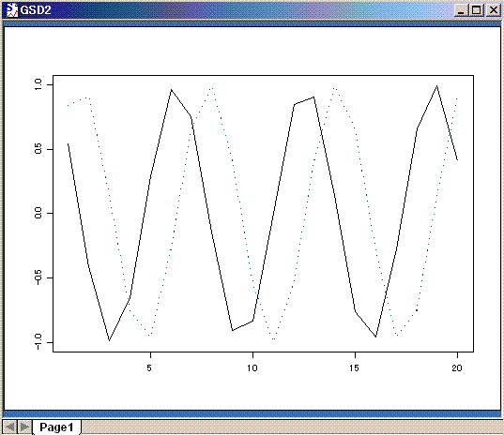Select the x-axis tick label 20
This screenshot has width=504, height=435.
point(457,367)
